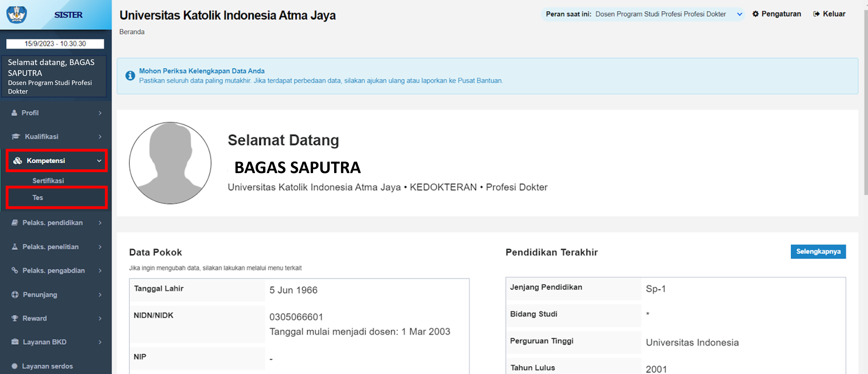Image resolution: width=868 pixels, height=374 pixels.
Task: Open the Reward menu
Action: 56,318
